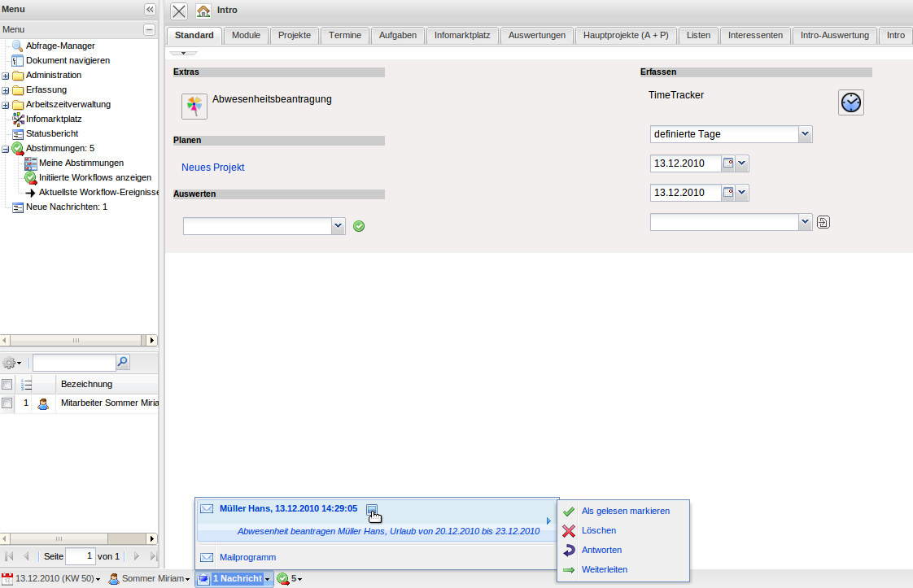Open the Mailprogramm link in popup
Image resolution: width=913 pixels, height=588 pixels.
point(247,557)
